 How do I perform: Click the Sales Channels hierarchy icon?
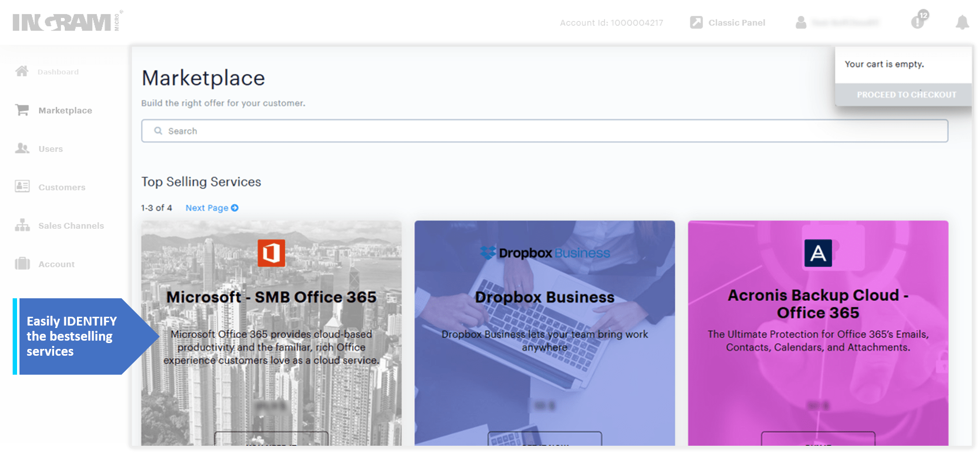pos(22,225)
